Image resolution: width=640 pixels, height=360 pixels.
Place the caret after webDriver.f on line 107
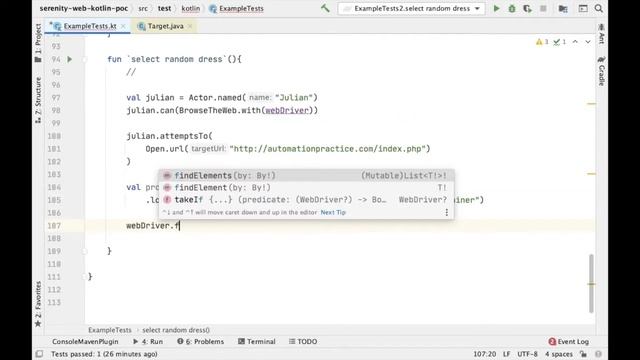click(180, 226)
